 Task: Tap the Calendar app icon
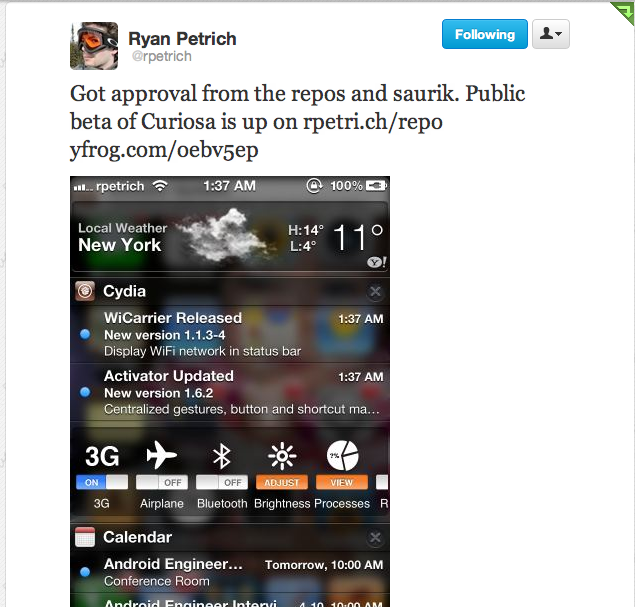click(85, 537)
